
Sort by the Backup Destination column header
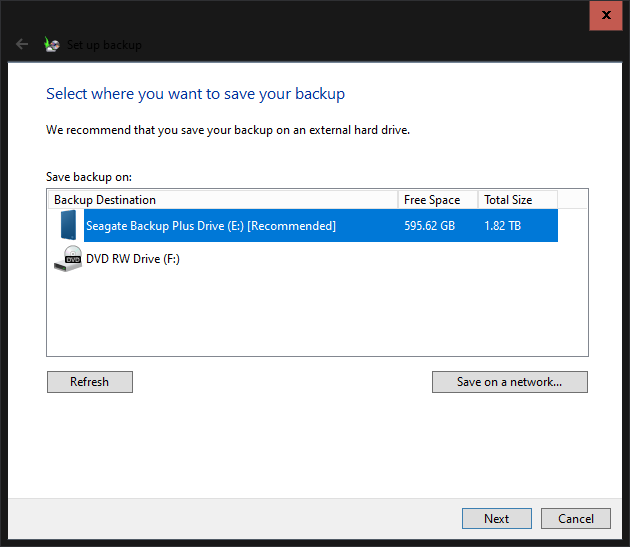click(224, 200)
